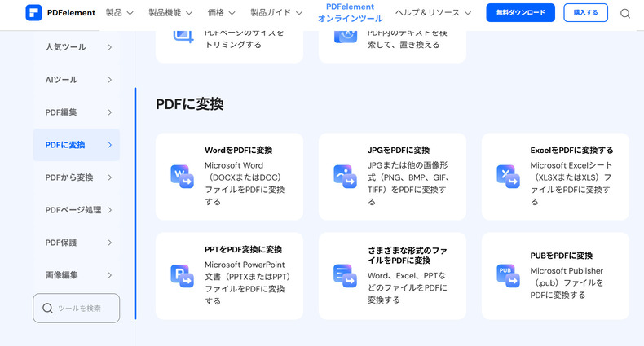Open the search magnifier icon in header

(x=625, y=14)
